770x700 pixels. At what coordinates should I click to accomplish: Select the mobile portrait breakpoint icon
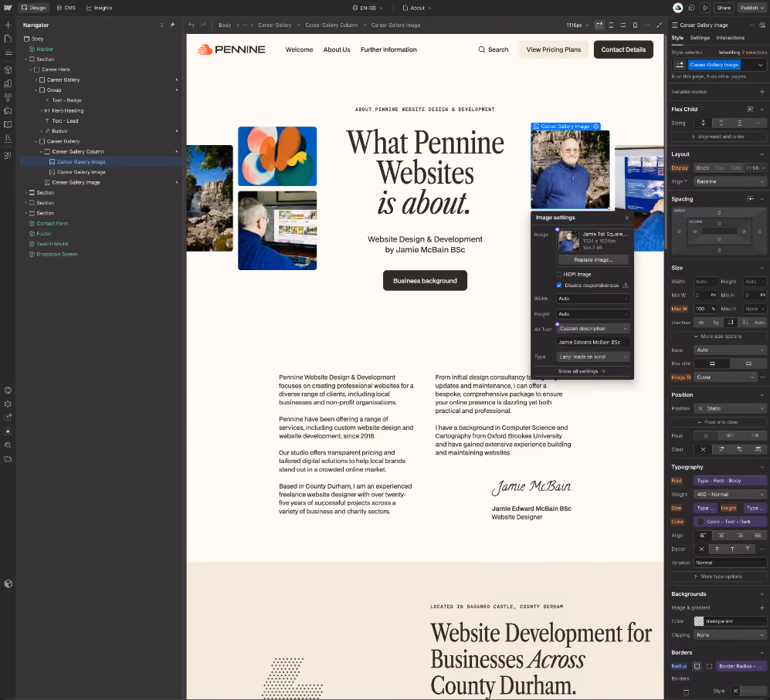pos(635,25)
